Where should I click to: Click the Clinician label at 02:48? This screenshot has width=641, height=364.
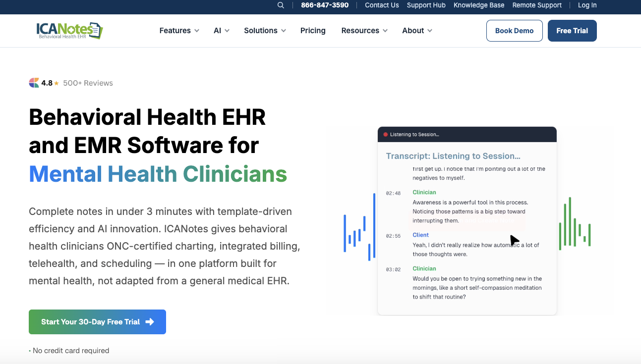pos(424,192)
